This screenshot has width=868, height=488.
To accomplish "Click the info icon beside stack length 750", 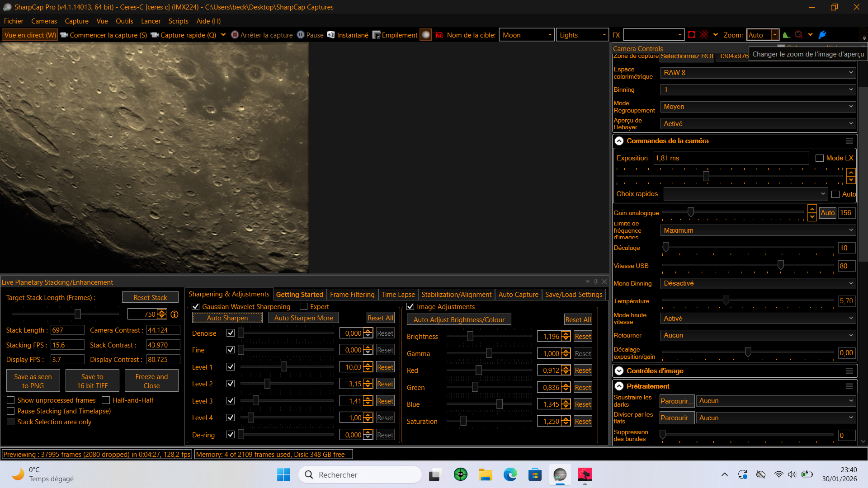I will [x=175, y=314].
